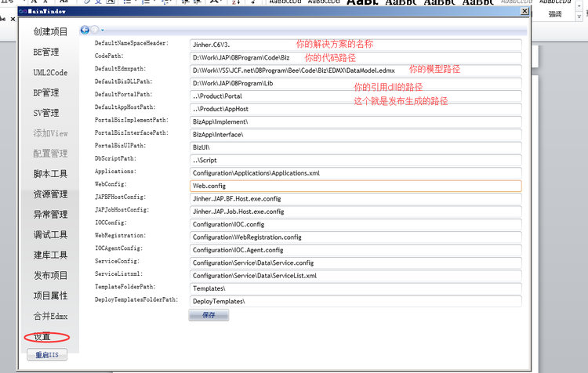Focus the PortalBizUIPath field
This screenshot has height=373, width=588.
point(355,147)
